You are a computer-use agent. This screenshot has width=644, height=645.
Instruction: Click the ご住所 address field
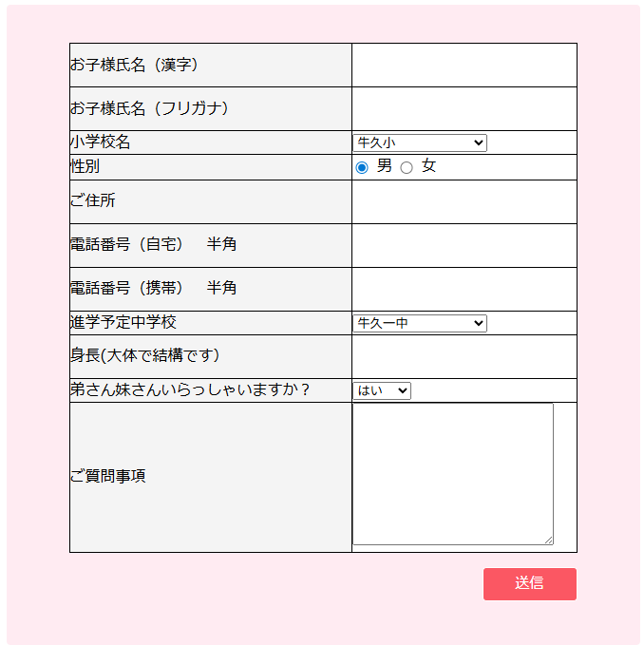(x=464, y=201)
